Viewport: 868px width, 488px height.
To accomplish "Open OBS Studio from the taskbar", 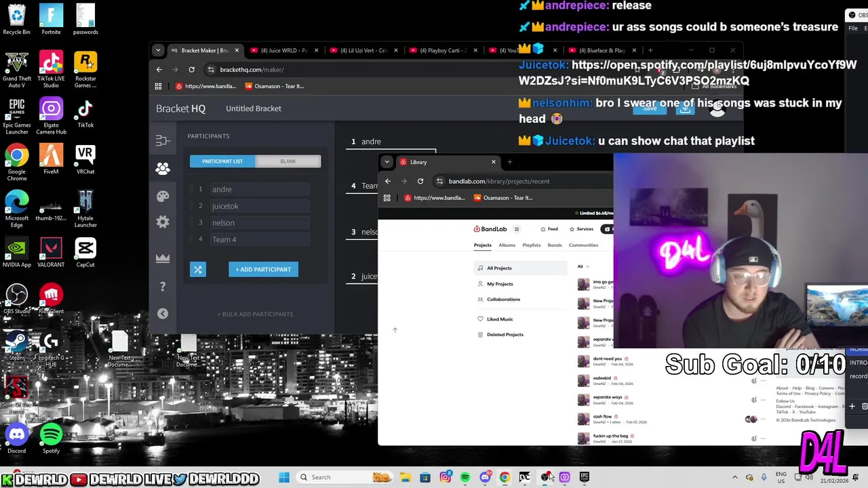I will tap(545, 477).
